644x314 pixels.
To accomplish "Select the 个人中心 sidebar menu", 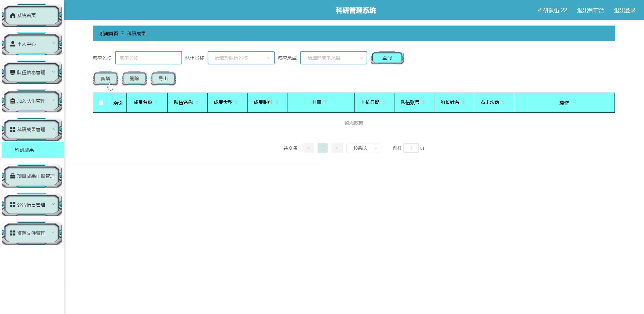I will point(32,44).
